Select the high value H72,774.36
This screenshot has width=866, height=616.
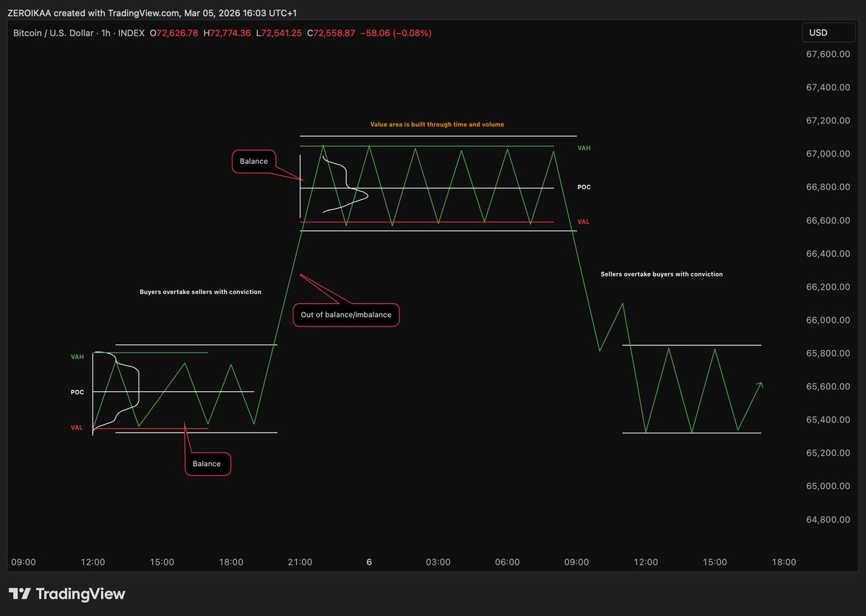tap(227, 33)
